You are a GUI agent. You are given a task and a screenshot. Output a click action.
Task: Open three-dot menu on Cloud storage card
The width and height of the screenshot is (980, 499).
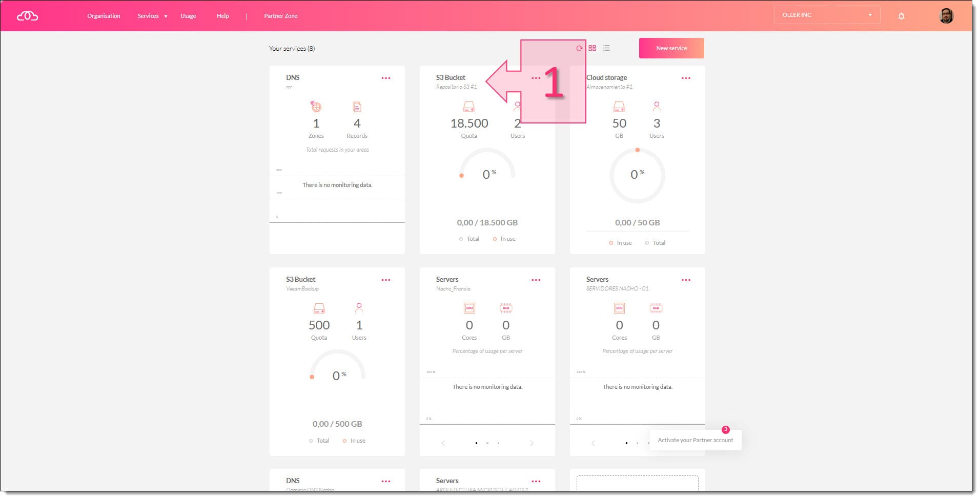coord(686,78)
